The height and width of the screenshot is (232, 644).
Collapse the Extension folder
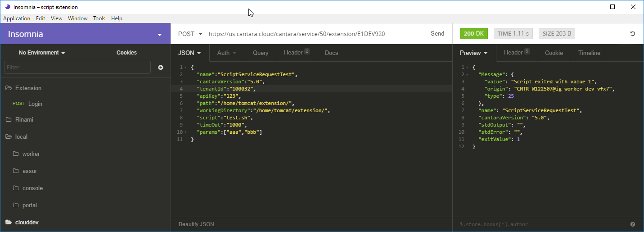(x=28, y=88)
